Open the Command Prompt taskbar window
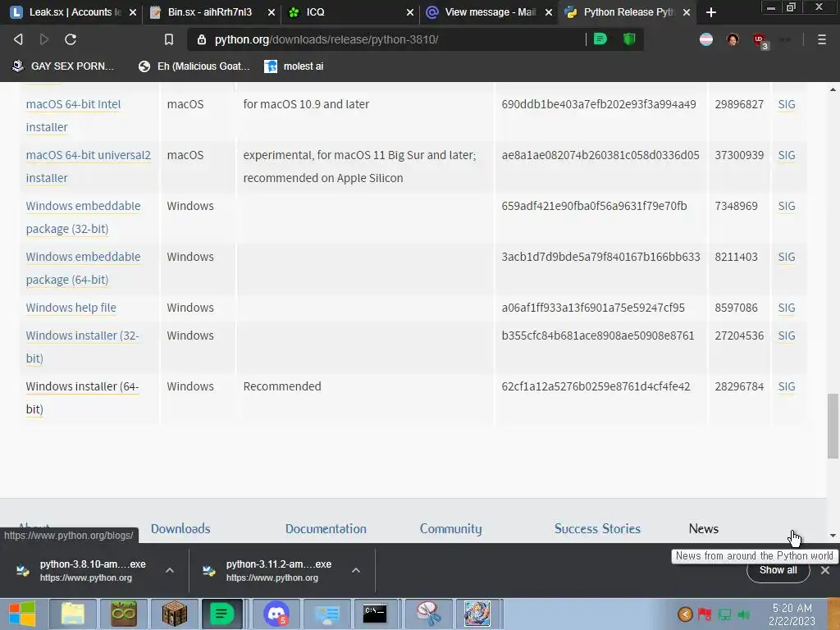The image size is (840, 630). coord(375,614)
